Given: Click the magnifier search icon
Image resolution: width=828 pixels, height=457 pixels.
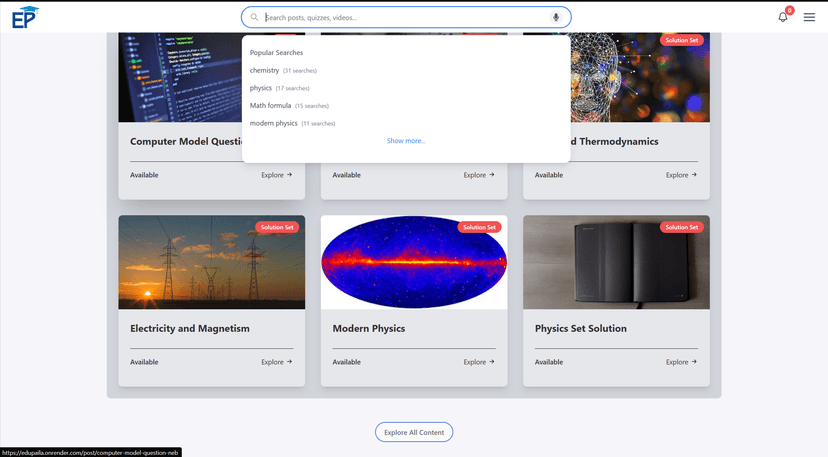Looking at the screenshot, I should coord(254,17).
